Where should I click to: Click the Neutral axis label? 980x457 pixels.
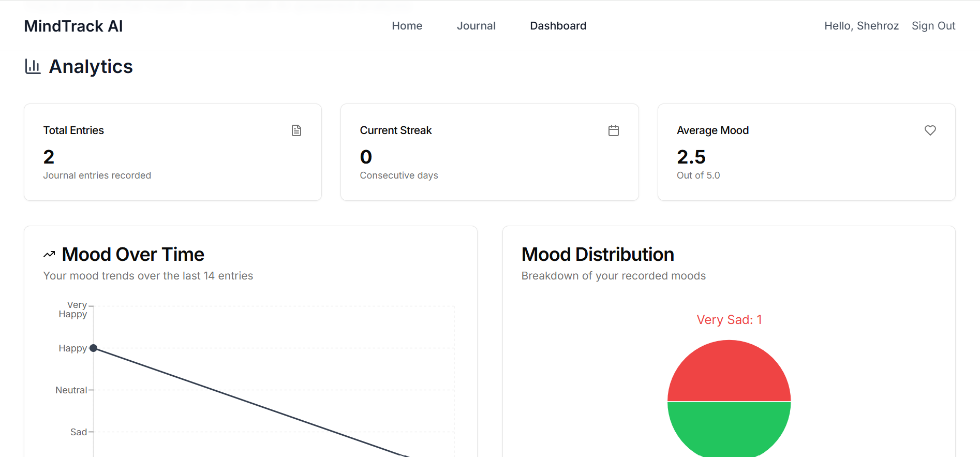[71, 390]
